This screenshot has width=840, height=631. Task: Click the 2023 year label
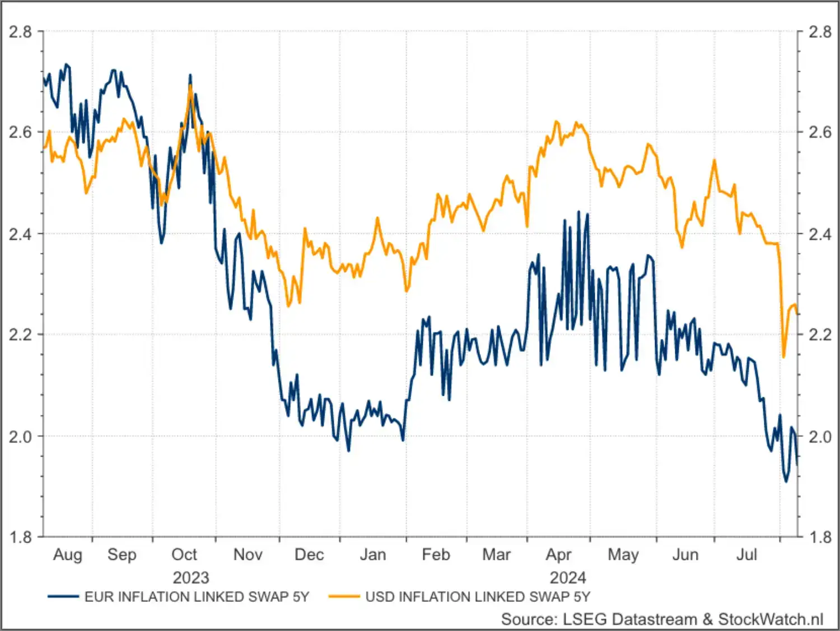click(190, 577)
